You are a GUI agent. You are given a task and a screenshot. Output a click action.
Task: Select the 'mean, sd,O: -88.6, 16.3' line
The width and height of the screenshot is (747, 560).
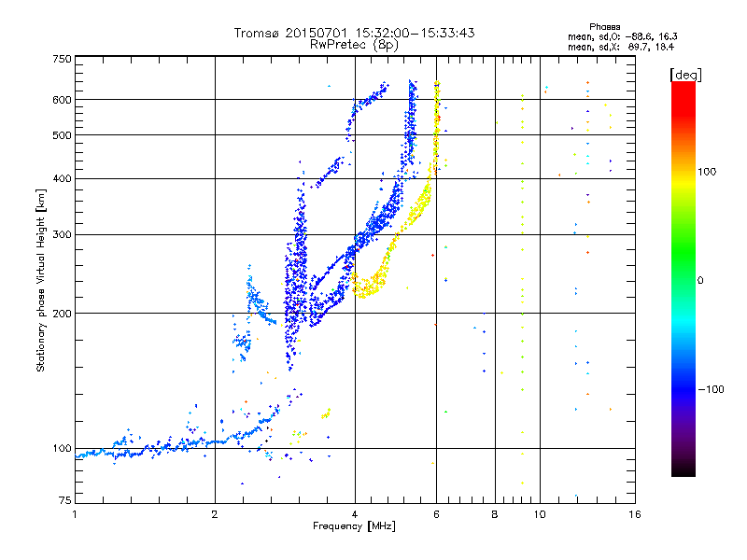tap(622, 36)
